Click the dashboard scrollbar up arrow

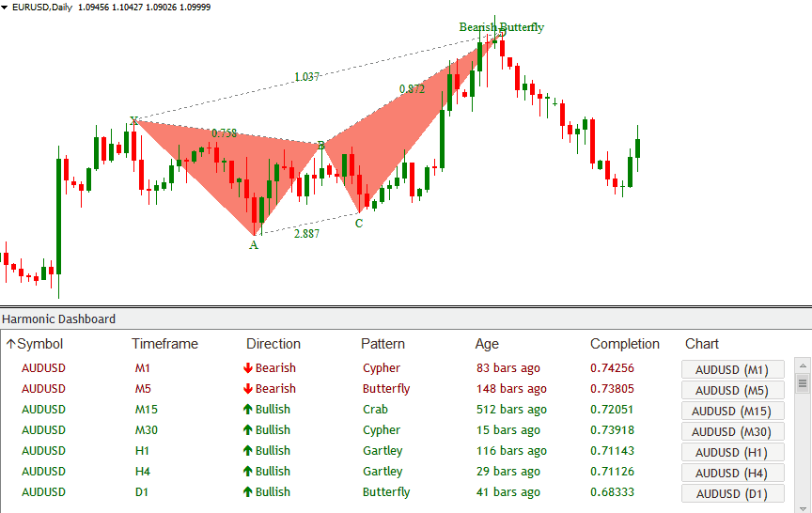tap(802, 365)
